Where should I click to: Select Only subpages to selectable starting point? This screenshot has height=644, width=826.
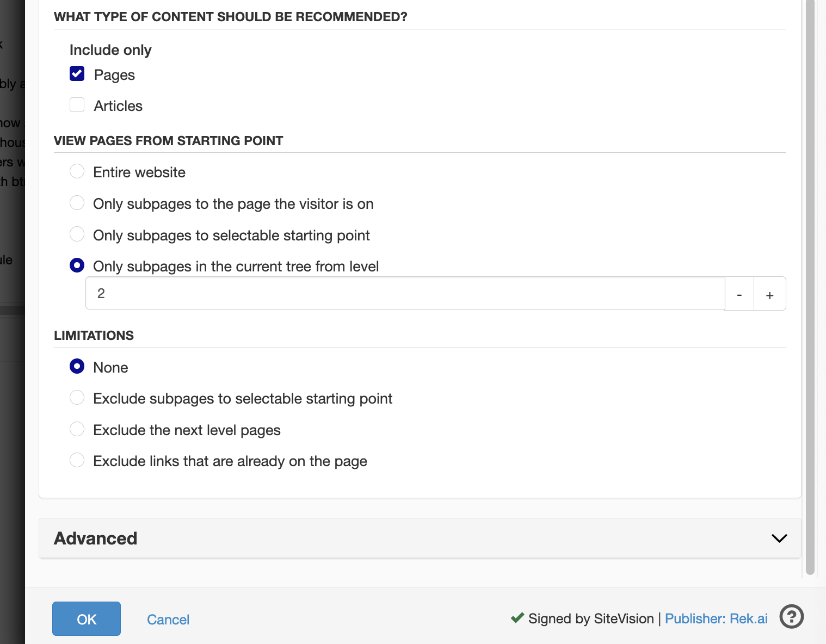(x=77, y=234)
